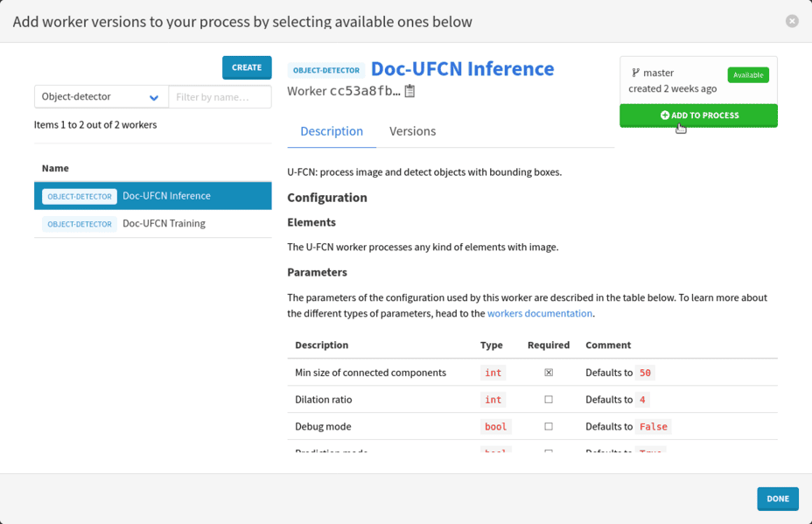This screenshot has height=524, width=812.
Task: Click default value 4
Action: pos(642,400)
